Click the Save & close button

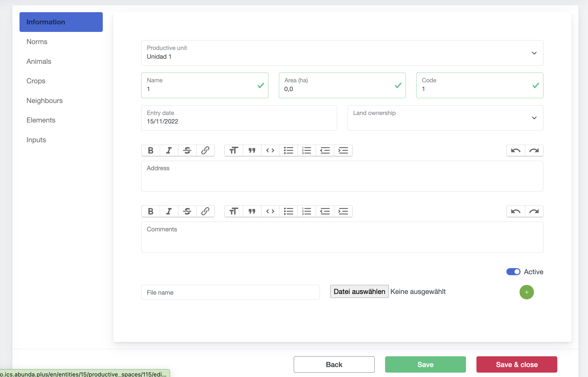coord(516,365)
